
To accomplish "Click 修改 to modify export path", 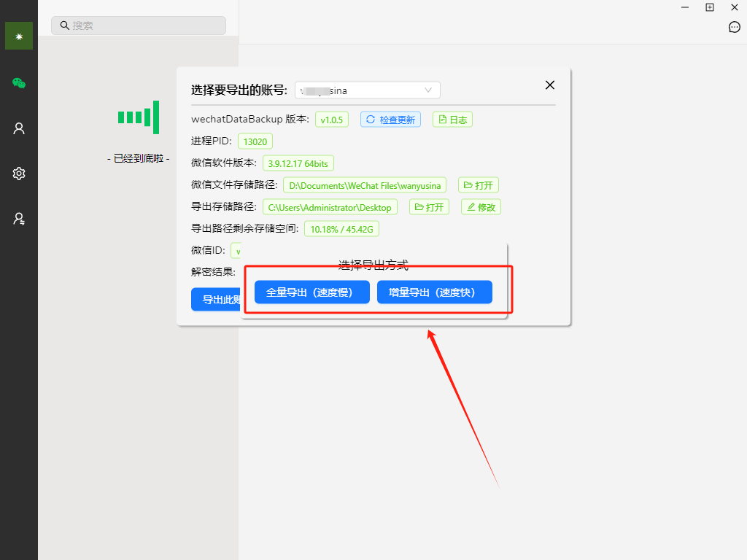I will pos(481,207).
